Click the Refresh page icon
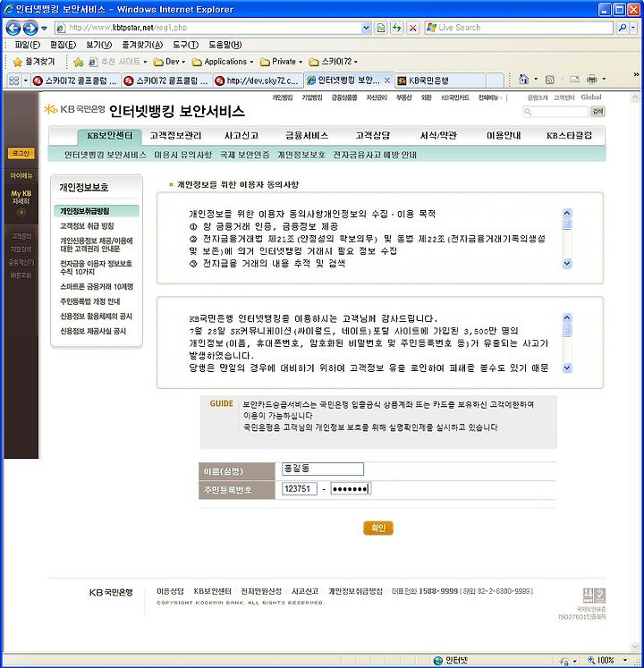The height and width of the screenshot is (668, 644). click(397, 28)
